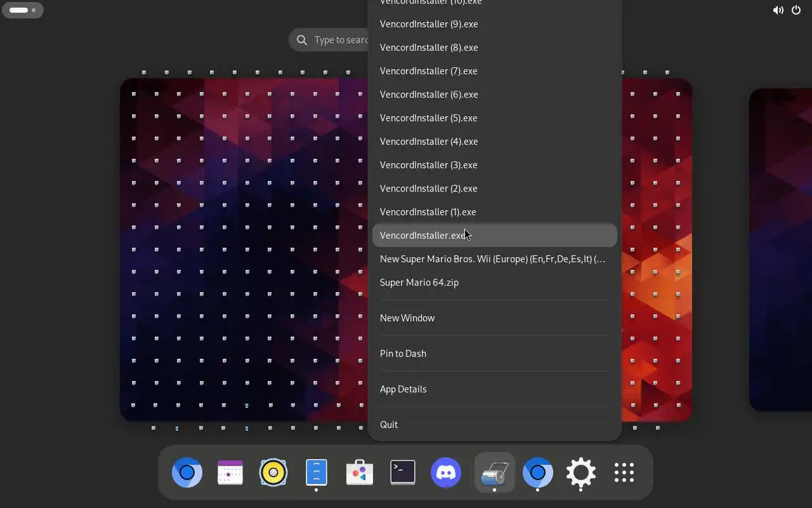The width and height of the screenshot is (812, 508).
Task: Open the browser icon left of Calendar in dash
Action: coord(187,472)
